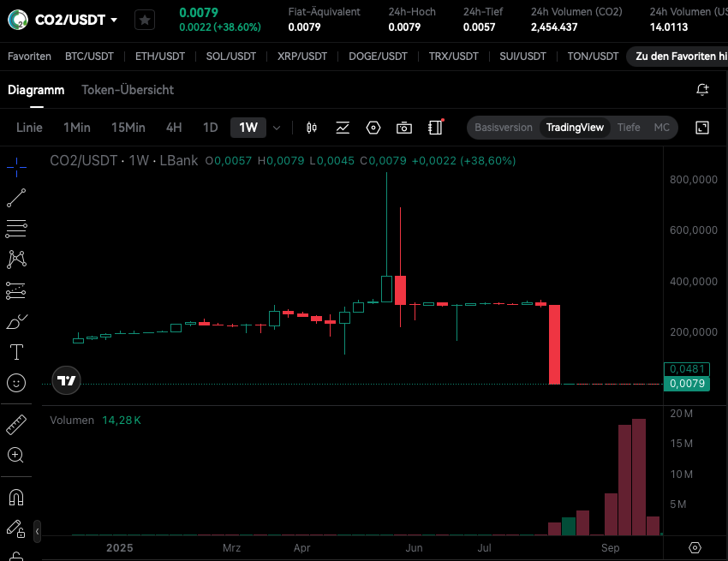Click the 0,0079 current price label
The height and width of the screenshot is (561, 728).
(687, 384)
